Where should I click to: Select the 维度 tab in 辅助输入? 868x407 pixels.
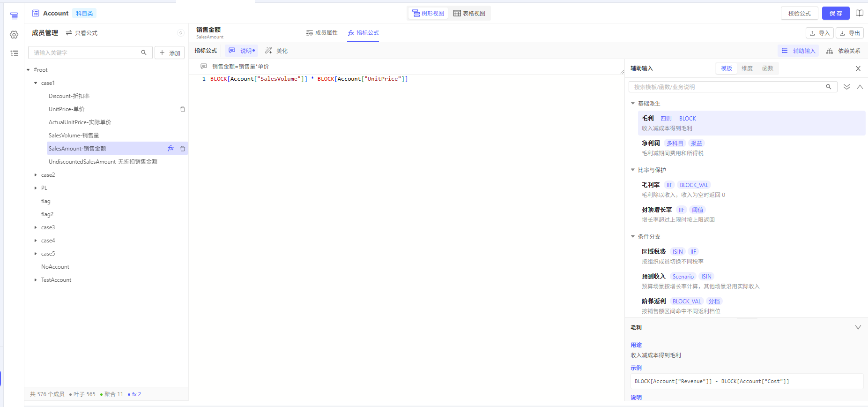(x=747, y=68)
